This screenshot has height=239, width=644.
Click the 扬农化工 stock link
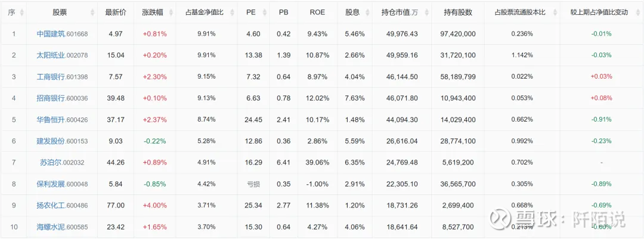click(x=51, y=206)
